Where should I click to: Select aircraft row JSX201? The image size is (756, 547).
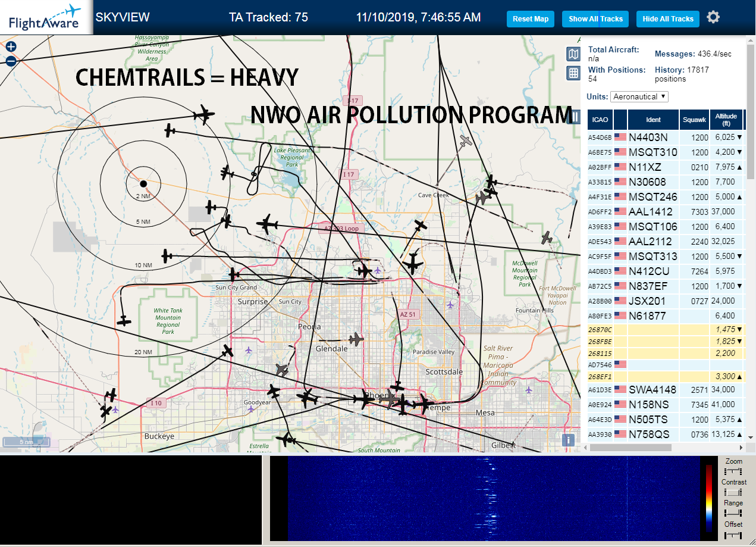666,301
